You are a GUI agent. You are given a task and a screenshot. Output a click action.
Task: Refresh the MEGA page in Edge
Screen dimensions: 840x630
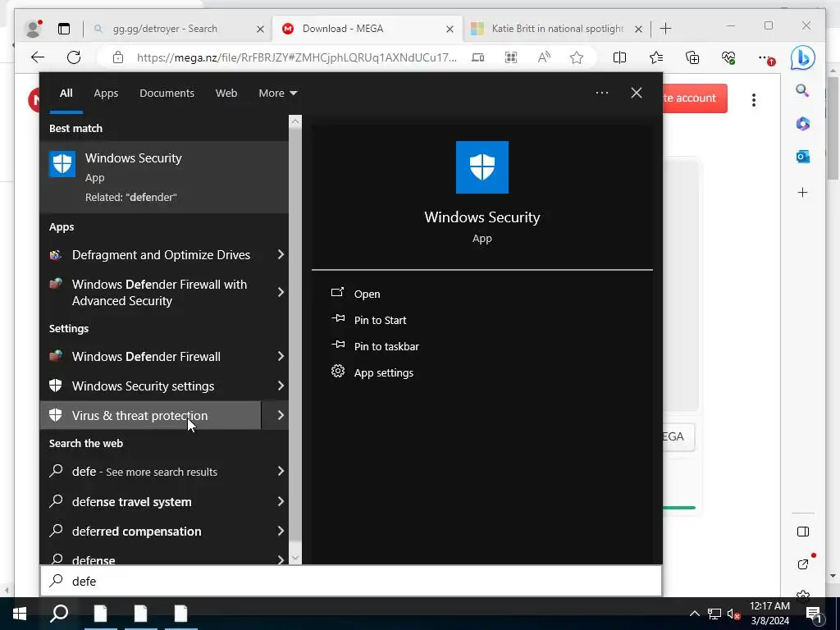[74, 58]
